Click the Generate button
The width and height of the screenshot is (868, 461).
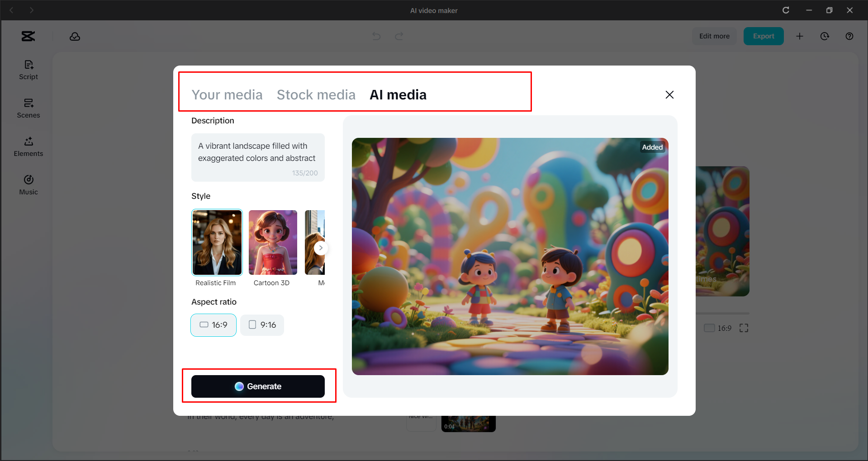(258, 386)
